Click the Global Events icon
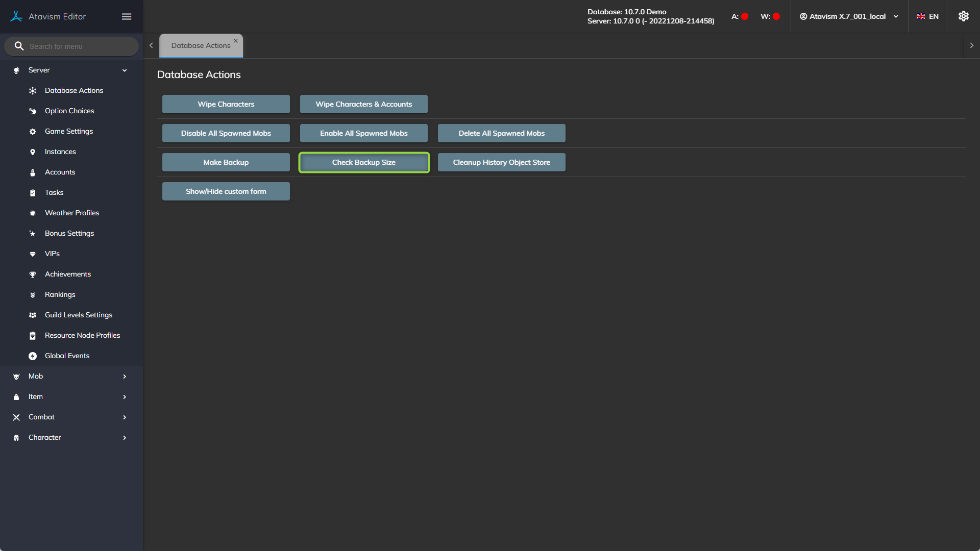The width and height of the screenshot is (980, 551). click(33, 356)
